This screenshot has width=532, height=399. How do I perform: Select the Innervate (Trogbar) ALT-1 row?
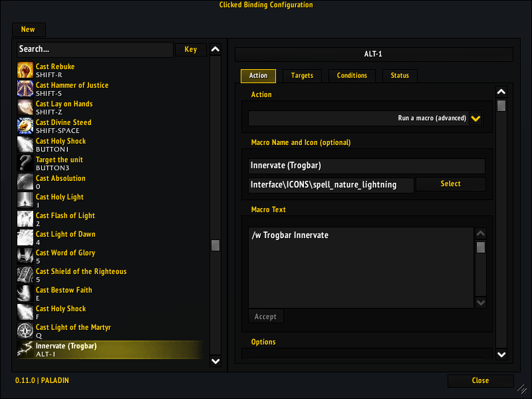pyautogui.click(x=110, y=350)
